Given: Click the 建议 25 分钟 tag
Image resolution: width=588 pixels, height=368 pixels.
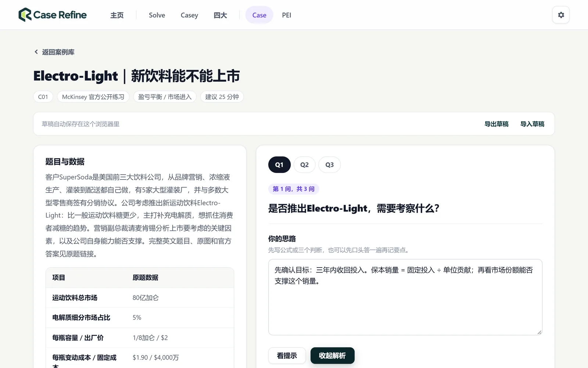Looking at the screenshot, I should pyautogui.click(x=222, y=97).
